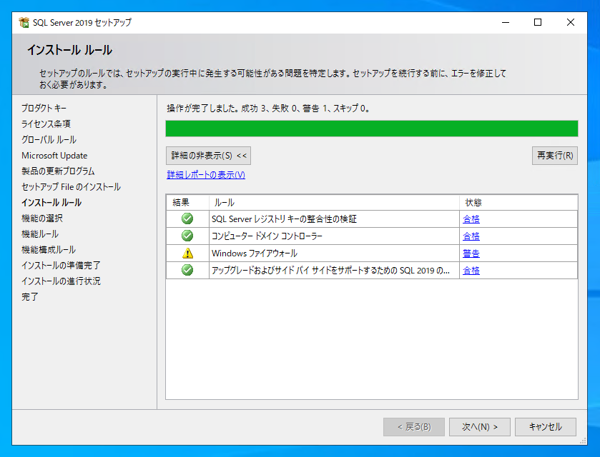Click the 再実行(R) button
The image size is (600, 457).
[555, 155]
